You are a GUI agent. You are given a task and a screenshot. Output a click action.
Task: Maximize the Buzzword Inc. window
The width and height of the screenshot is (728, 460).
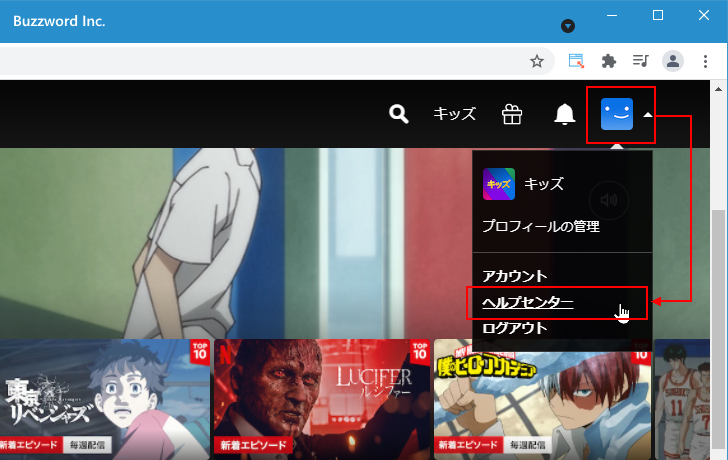coord(658,16)
